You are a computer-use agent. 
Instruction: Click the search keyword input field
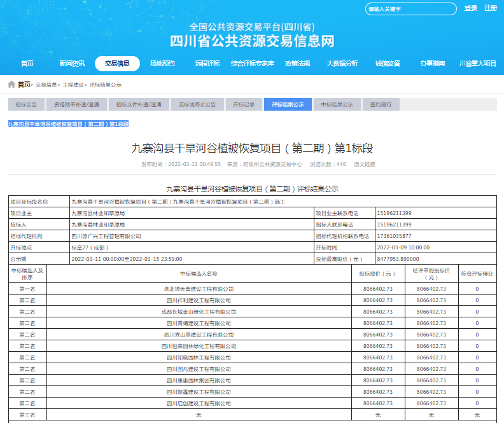[410, 9]
